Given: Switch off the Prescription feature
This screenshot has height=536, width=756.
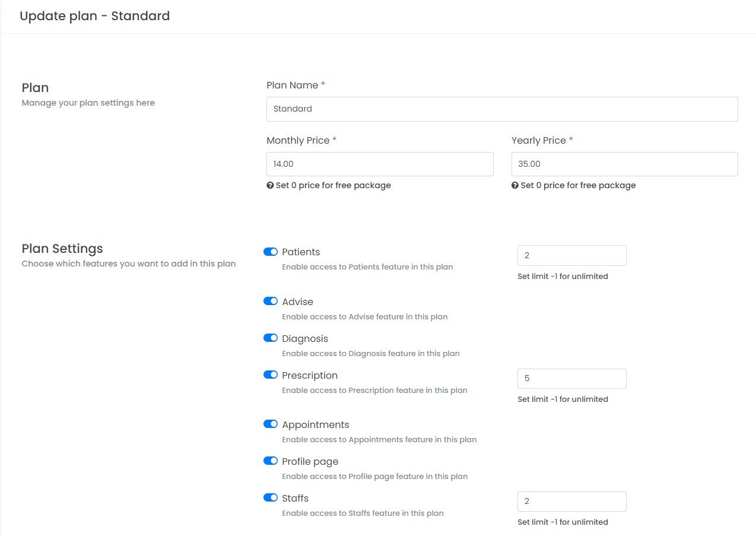Looking at the screenshot, I should tap(271, 375).
